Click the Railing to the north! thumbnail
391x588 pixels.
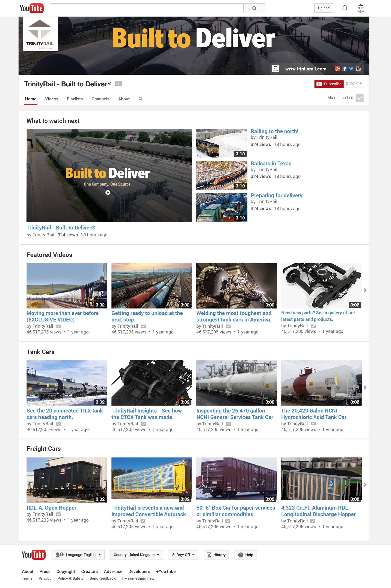coord(222,143)
